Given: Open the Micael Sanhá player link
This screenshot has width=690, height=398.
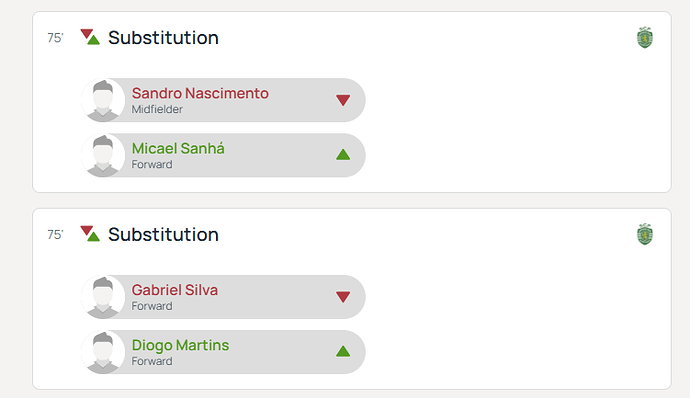Looking at the screenshot, I should [x=178, y=148].
